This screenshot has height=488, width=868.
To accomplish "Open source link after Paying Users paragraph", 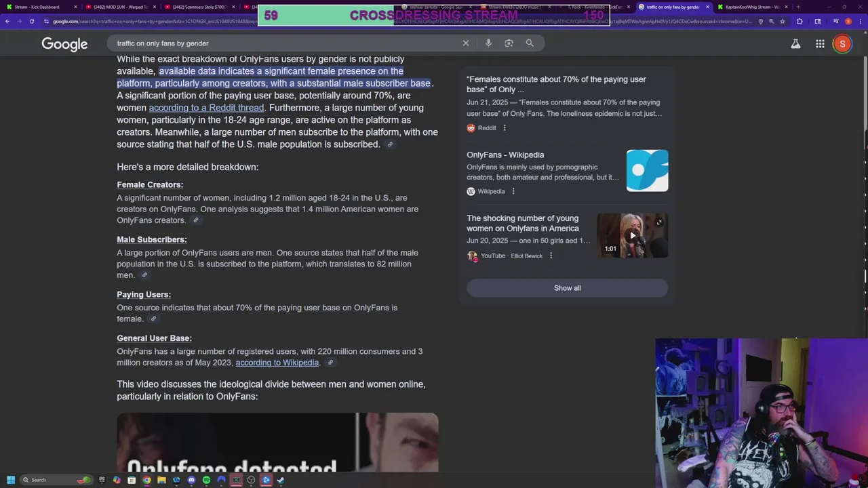I will pyautogui.click(x=153, y=319).
